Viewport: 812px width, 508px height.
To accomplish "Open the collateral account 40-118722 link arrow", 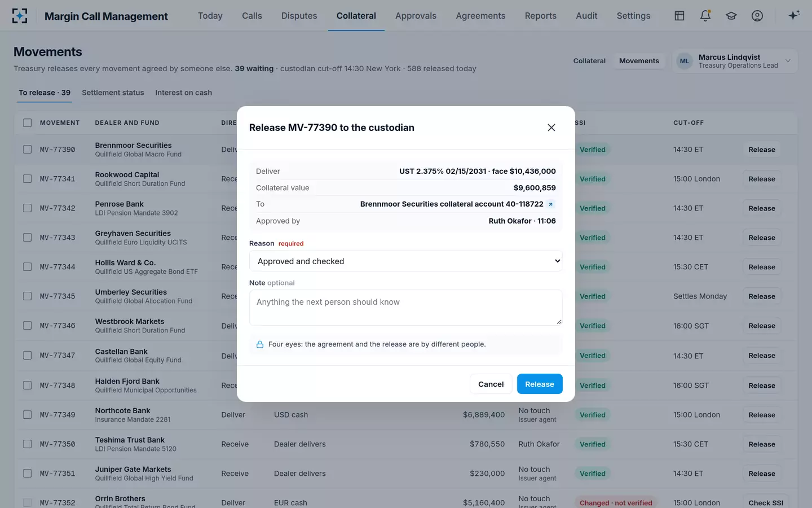I will [x=551, y=204].
